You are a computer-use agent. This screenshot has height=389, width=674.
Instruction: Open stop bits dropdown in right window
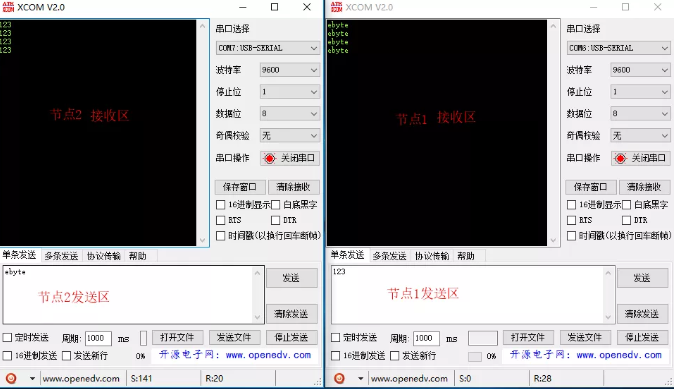[640, 92]
